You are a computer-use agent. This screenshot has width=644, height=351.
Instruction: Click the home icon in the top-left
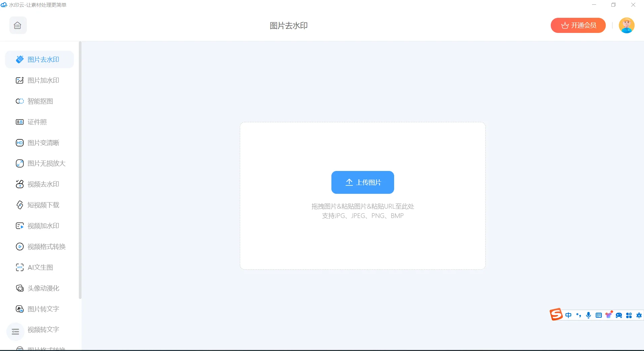(x=17, y=25)
